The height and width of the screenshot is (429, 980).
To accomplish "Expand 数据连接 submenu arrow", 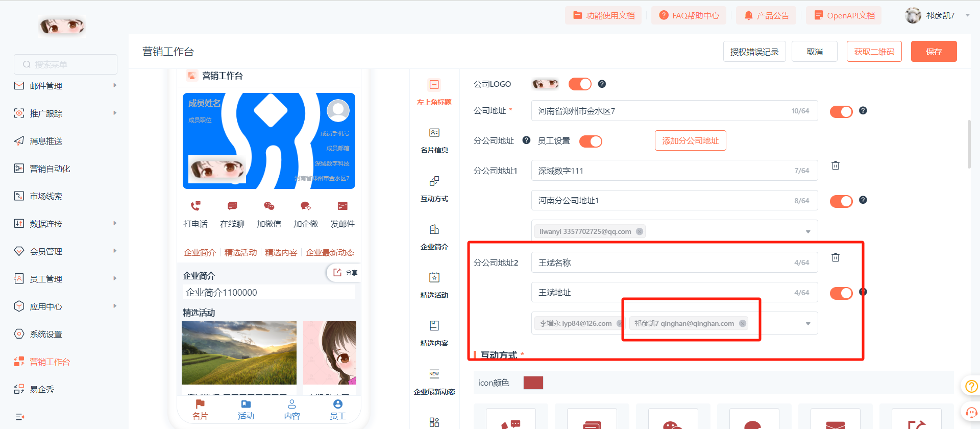I will (115, 223).
